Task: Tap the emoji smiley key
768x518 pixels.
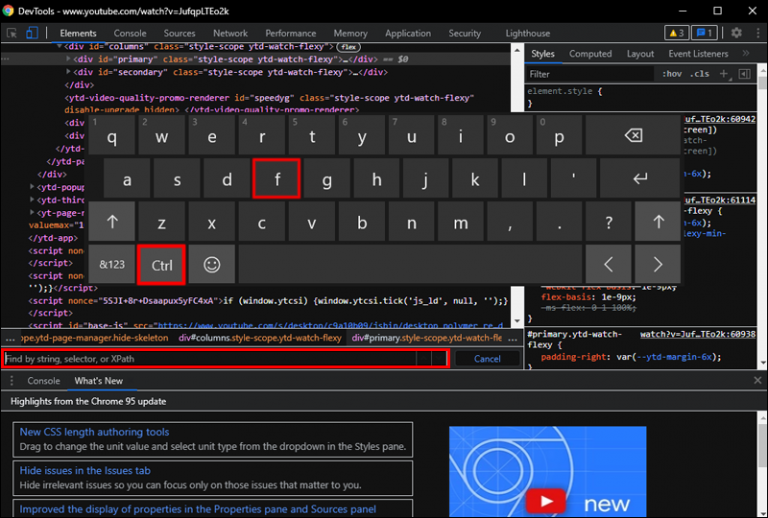Action: [212, 264]
